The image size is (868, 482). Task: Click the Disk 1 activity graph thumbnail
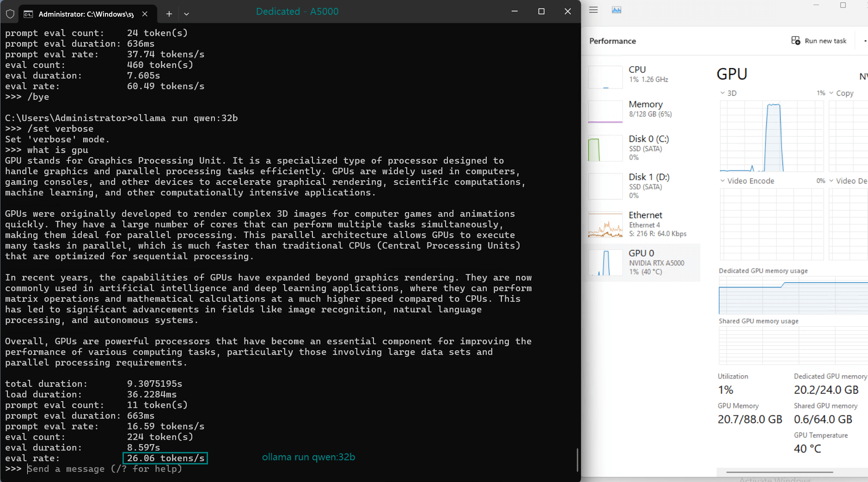pos(605,186)
